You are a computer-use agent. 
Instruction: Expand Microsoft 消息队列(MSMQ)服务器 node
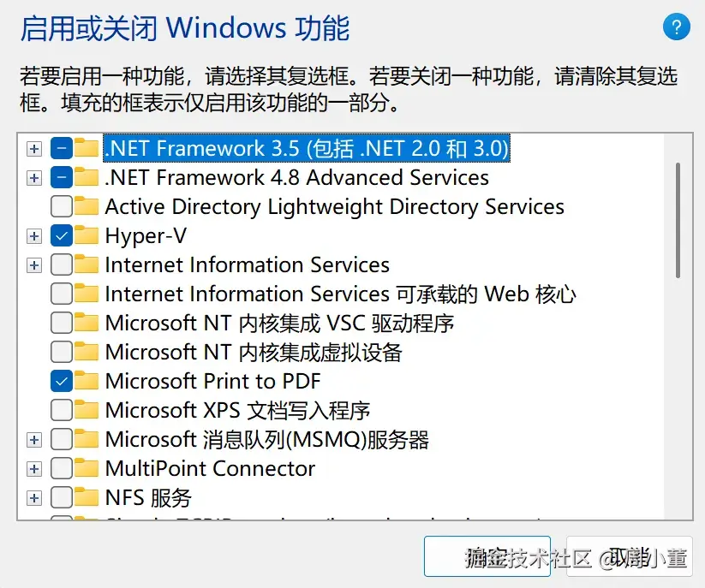[x=33, y=440]
